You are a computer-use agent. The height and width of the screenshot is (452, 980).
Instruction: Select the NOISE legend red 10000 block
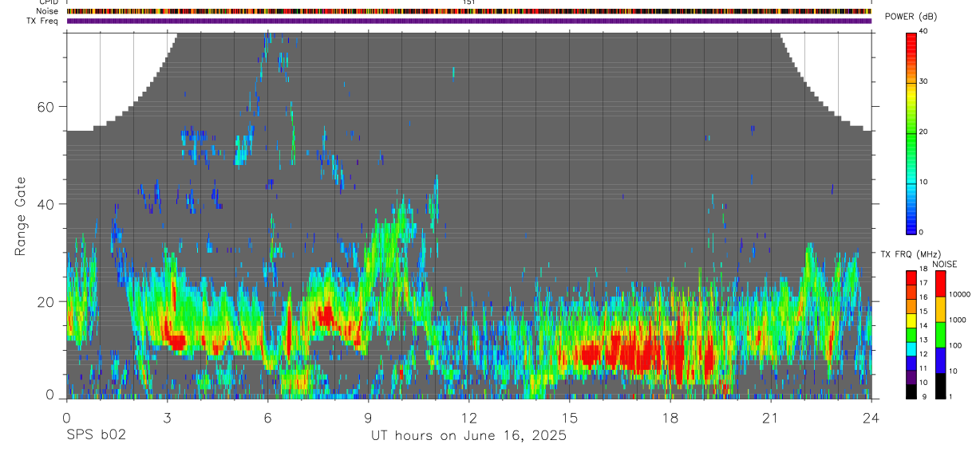pos(939,284)
